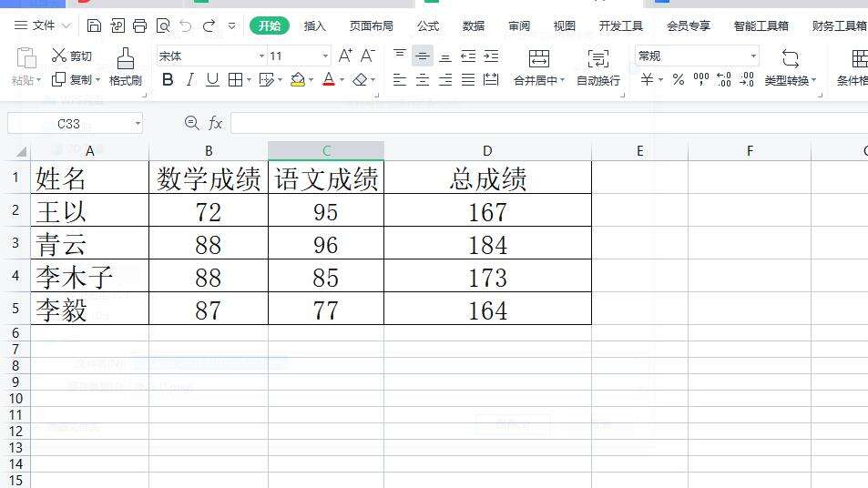Click the distributed alignment icon
This screenshot has width=868, height=488.
click(491, 80)
